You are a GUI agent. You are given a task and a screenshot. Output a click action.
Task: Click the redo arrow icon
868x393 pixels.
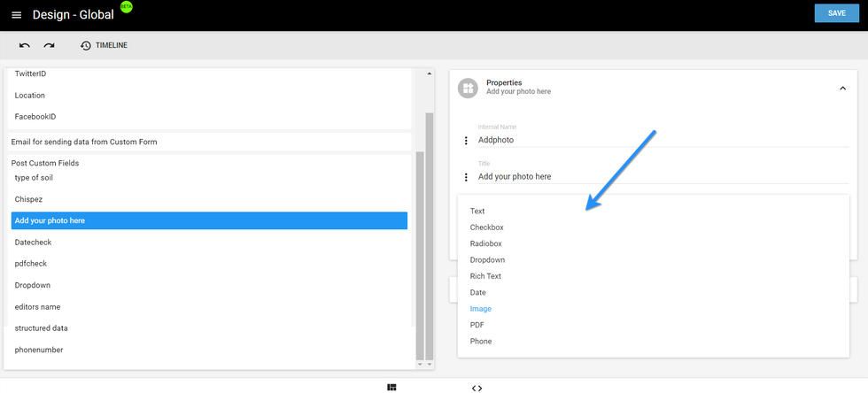[x=49, y=45]
